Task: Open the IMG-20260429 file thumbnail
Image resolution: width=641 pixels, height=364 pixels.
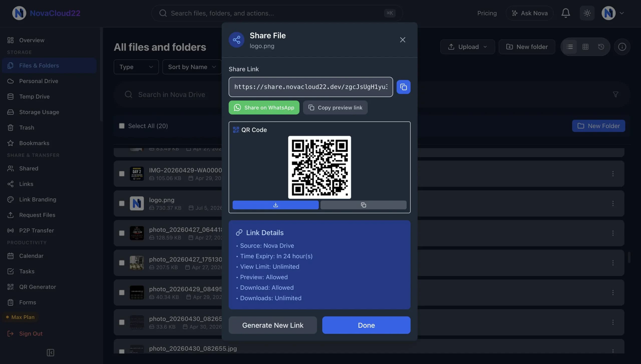Action: coord(137,174)
